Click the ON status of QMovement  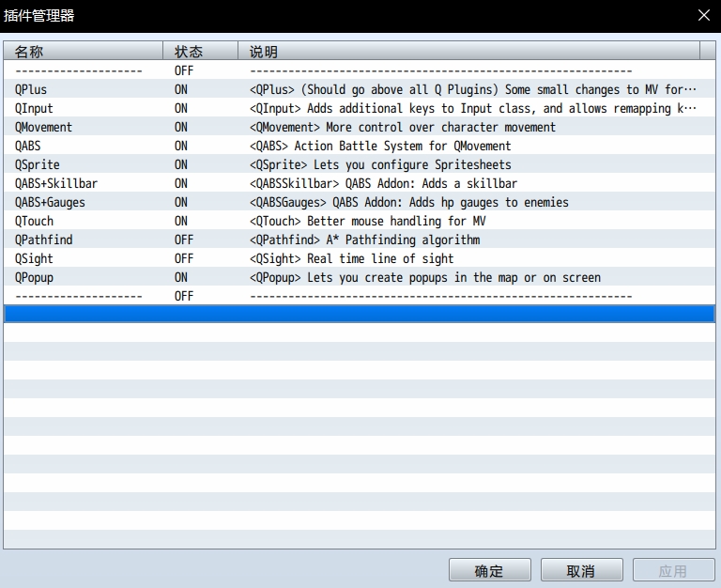pyautogui.click(x=180, y=127)
